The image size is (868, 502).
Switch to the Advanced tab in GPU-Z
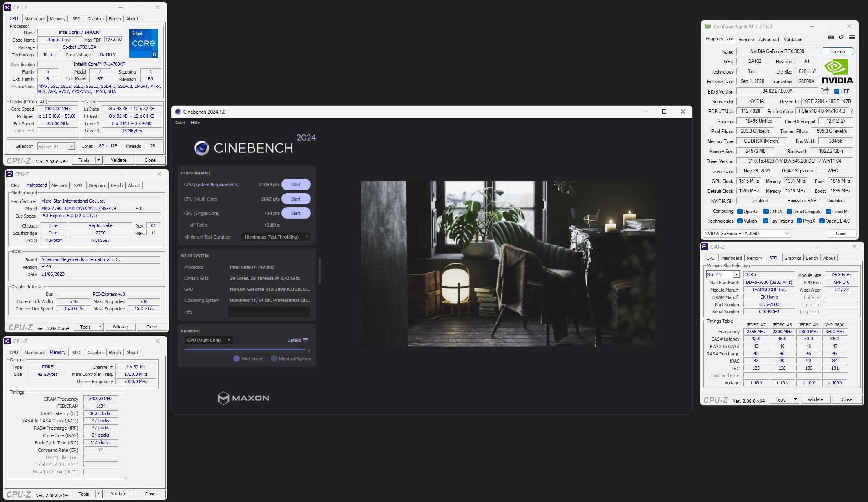768,40
